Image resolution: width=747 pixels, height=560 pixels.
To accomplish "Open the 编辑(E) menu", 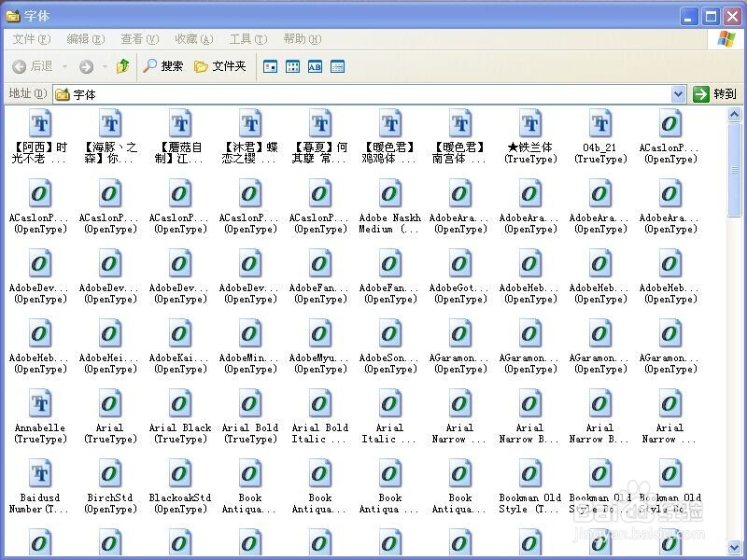I will tap(86, 39).
